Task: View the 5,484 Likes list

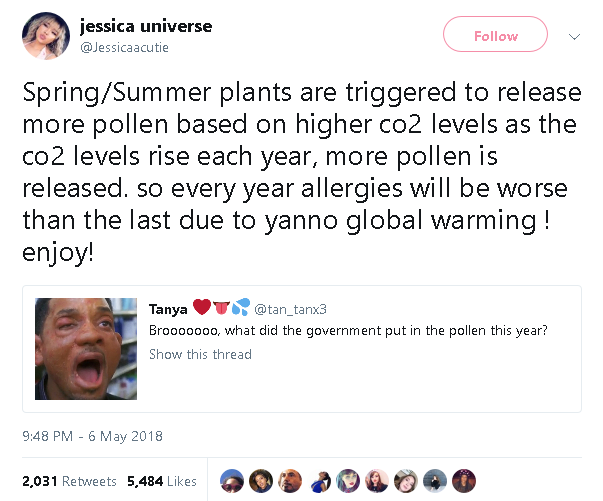Action: pos(161,481)
